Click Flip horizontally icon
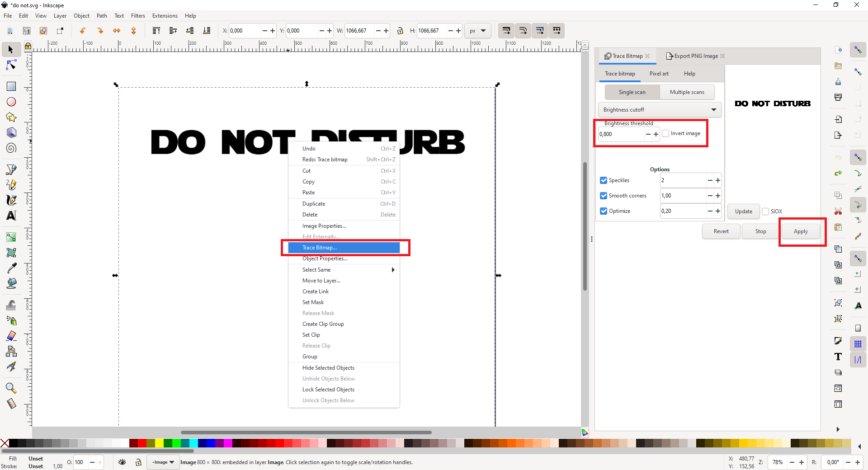Image resolution: width=868 pixels, height=470 pixels. 117,31
